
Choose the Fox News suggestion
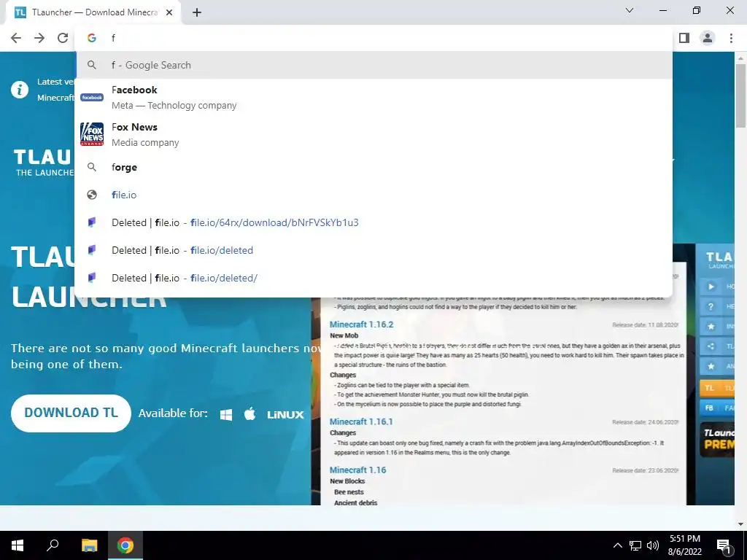[373, 134]
